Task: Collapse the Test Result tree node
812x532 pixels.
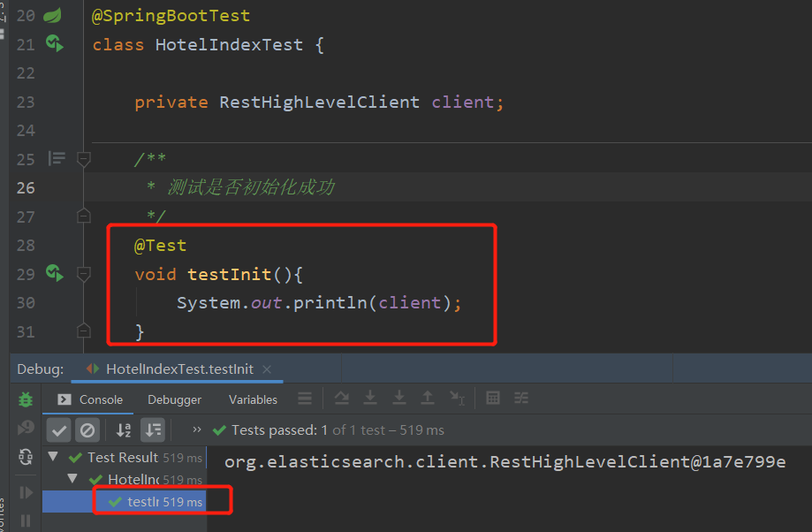Action: point(53,457)
